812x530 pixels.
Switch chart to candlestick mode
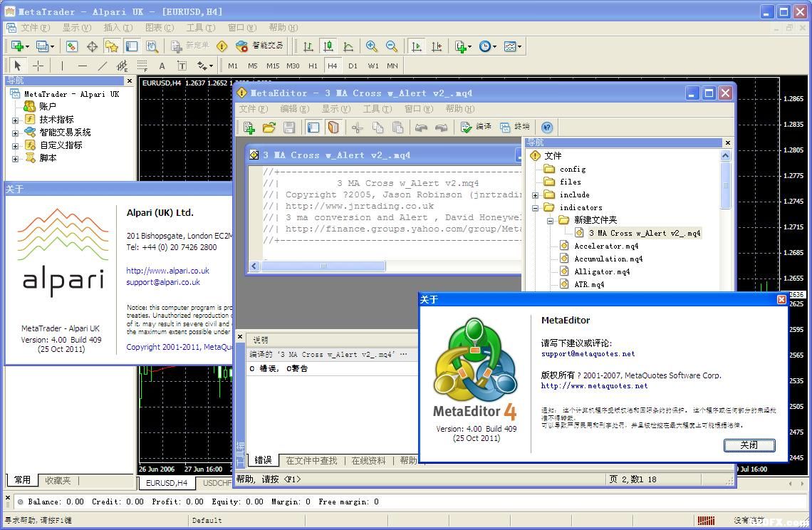pyautogui.click(x=328, y=46)
